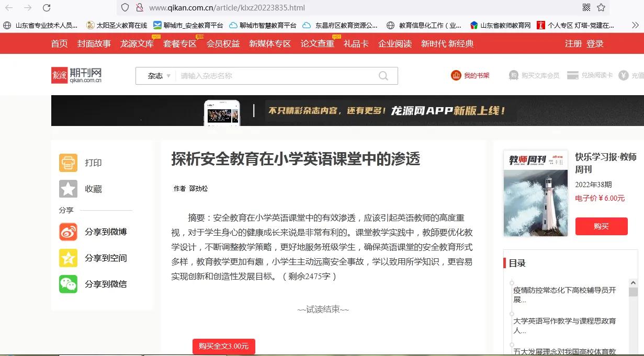Click the magazine search magnifier icon
This screenshot has width=644, height=356.
point(383,76)
